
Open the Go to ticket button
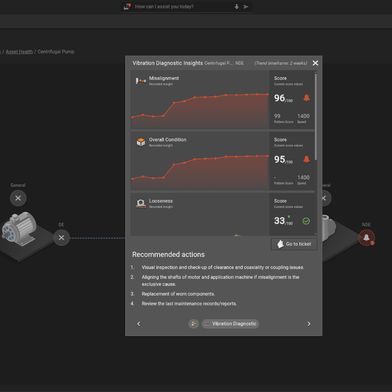(x=294, y=244)
